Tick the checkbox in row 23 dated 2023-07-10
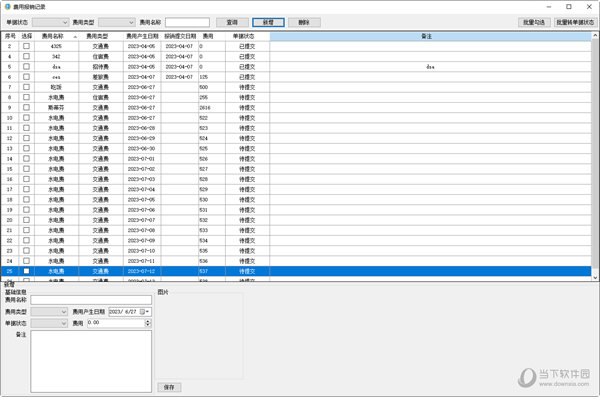This screenshot has width=600, height=397. click(x=26, y=250)
